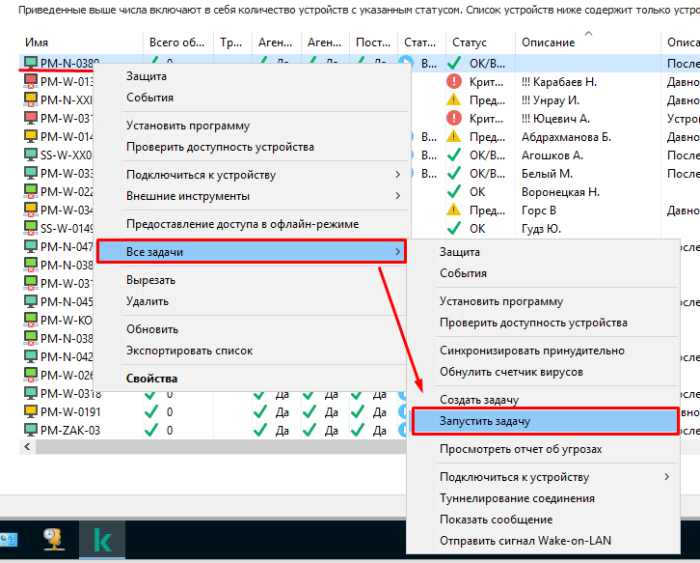Select the yellow device icon for PM-W-034
Viewport: 700px width, 563px height.
click(30, 209)
